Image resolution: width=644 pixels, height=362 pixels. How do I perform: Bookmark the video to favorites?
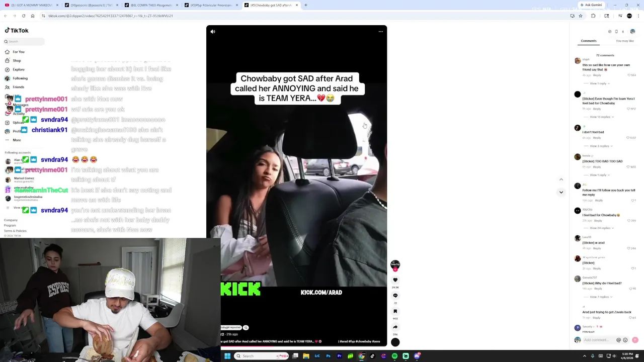point(395,311)
